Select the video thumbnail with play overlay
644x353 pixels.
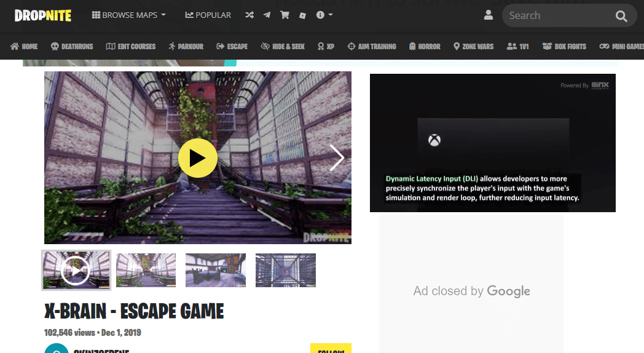click(76, 271)
